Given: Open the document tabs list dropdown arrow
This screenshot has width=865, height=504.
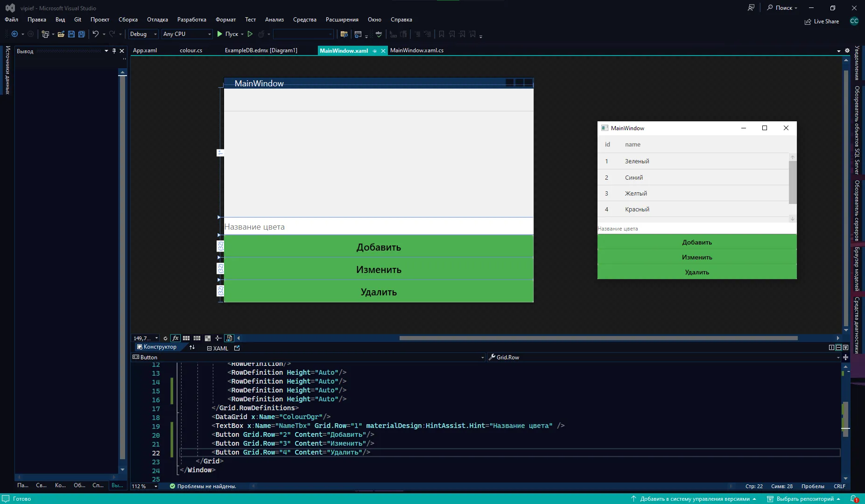Looking at the screenshot, I should [x=839, y=51].
